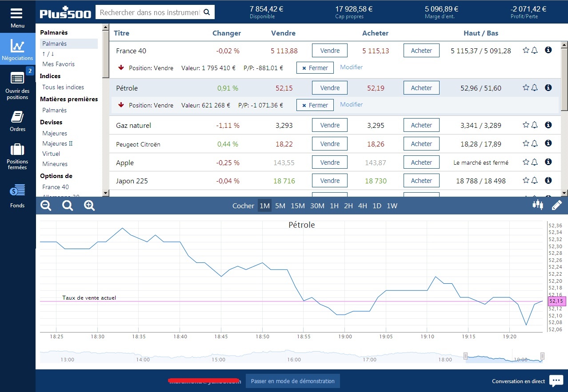
Task: Click the search magnifier icon
Action: (x=206, y=12)
